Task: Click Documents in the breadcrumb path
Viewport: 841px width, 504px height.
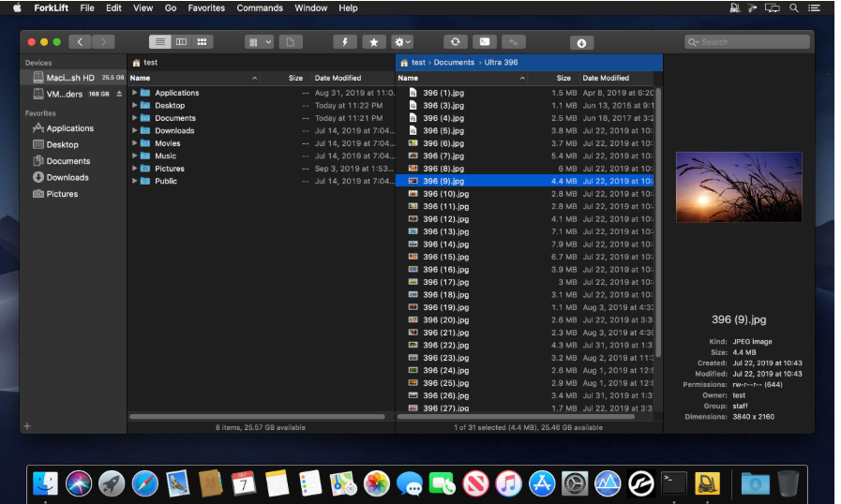Action: click(454, 63)
